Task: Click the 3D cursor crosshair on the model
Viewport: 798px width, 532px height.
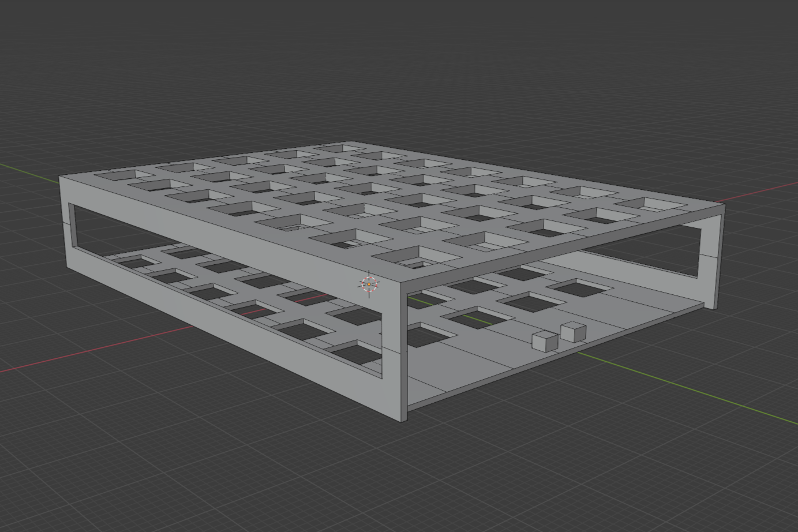Action: [369, 284]
